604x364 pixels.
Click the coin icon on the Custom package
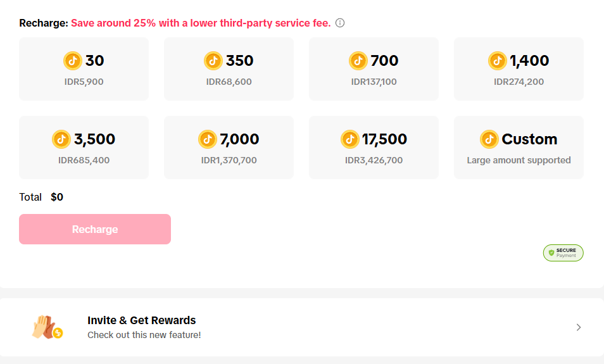pyautogui.click(x=489, y=139)
